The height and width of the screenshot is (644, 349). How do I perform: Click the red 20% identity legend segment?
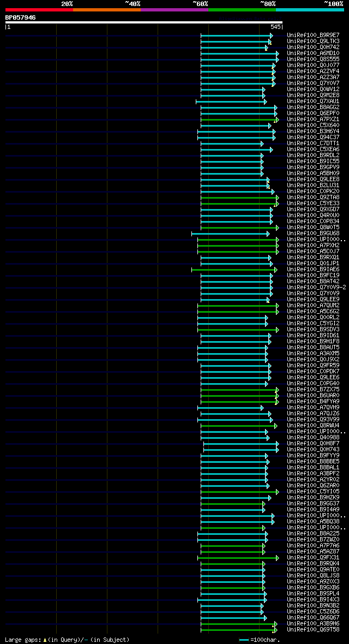(39, 9)
